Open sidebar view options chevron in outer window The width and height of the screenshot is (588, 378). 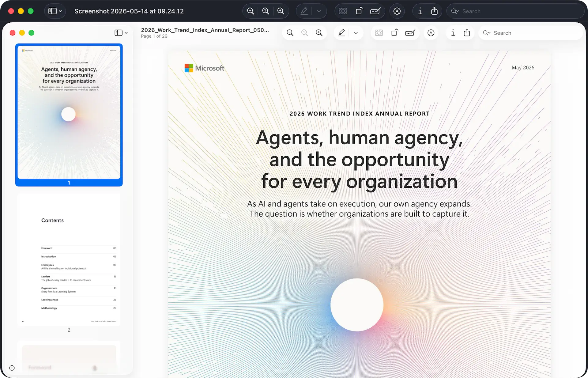pos(61,11)
